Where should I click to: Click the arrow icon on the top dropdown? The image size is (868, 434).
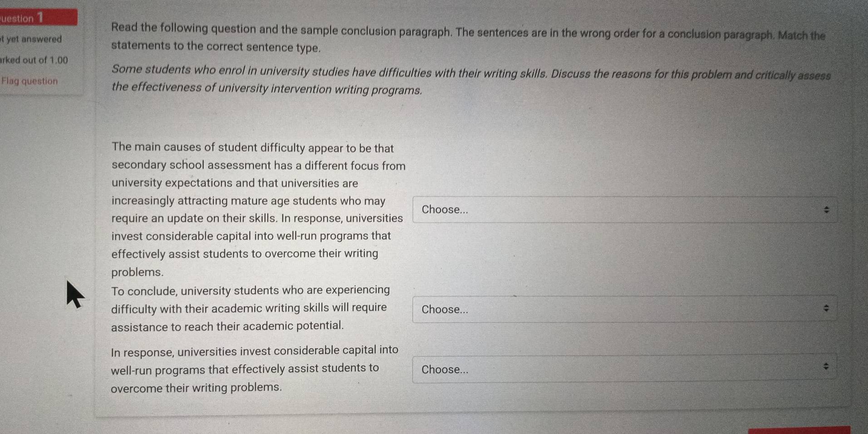point(827,209)
